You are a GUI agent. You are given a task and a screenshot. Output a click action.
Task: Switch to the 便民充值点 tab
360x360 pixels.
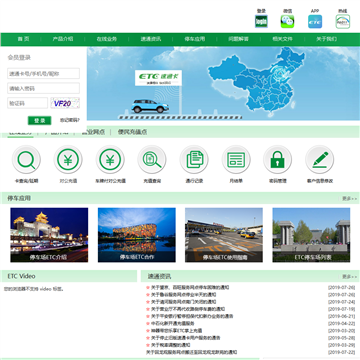132,132
